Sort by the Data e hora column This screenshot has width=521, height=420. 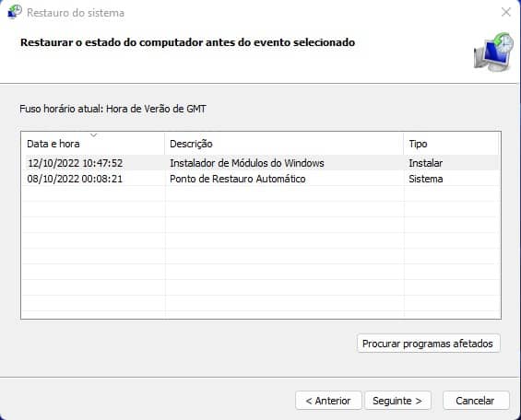(x=93, y=144)
